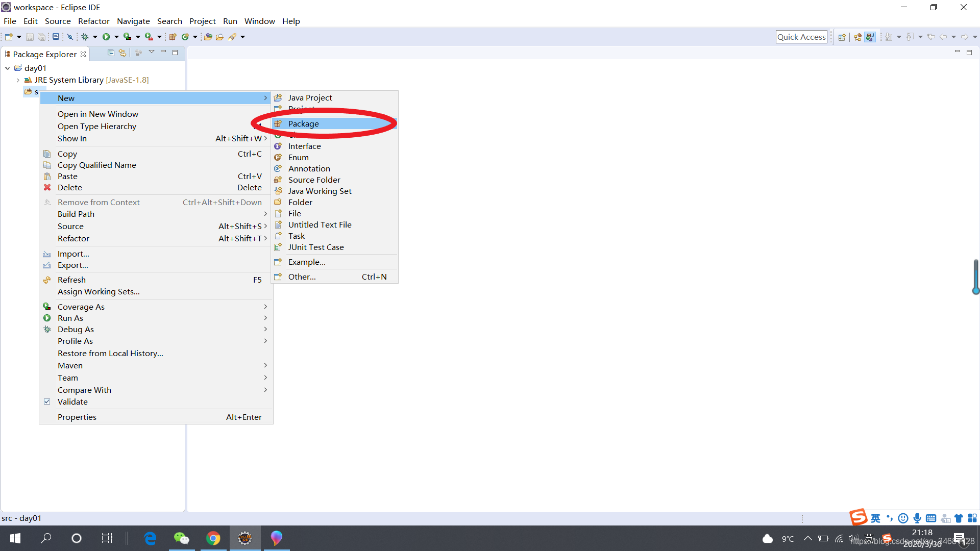This screenshot has height=551, width=980.
Task: Click the Windows Start button
Action: click(x=15, y=538)
